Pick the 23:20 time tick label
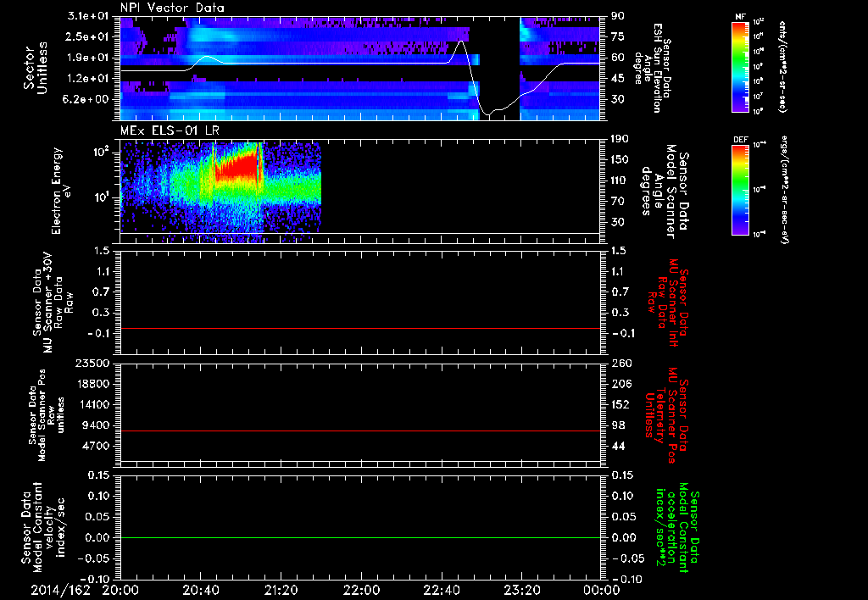The width and height of the screenshot is (868, 600). (521, 590)
